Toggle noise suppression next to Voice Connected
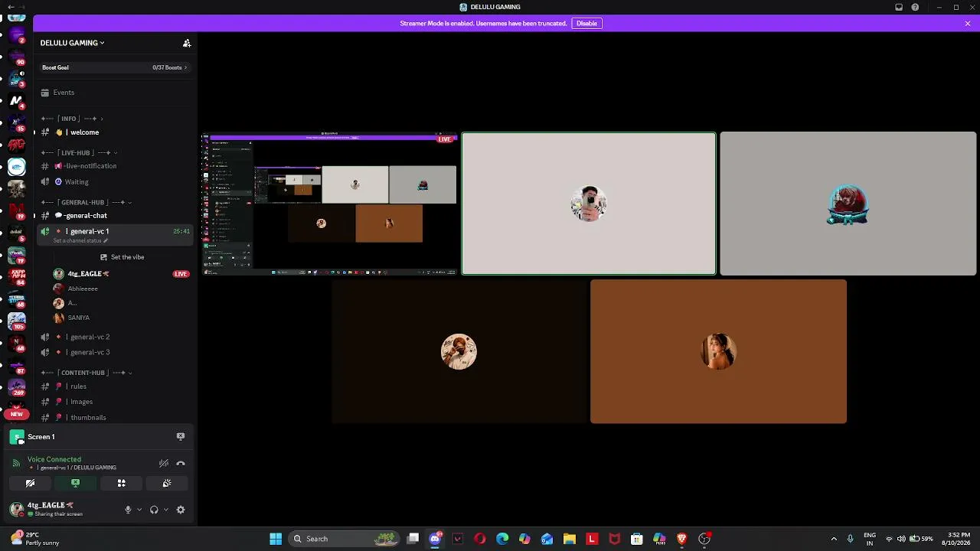Viewport: 980px width, 551px height. pyautogui.click(x=163, y=464)
